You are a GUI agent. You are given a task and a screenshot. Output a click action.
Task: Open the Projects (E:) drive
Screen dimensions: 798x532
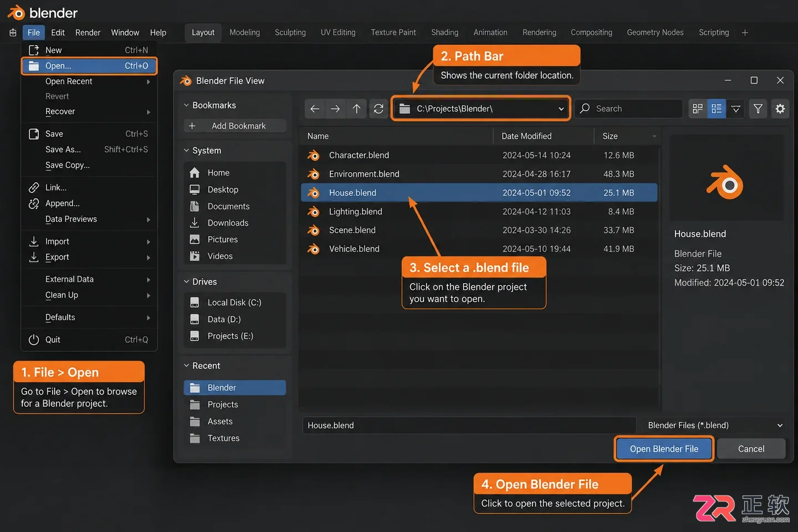click(x=235, y=336)
